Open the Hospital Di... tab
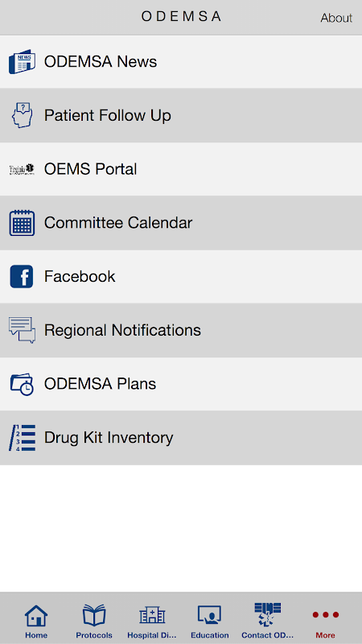Image resolution: width=362 pixels, height=644 pixels. click(x=152, y=621)
